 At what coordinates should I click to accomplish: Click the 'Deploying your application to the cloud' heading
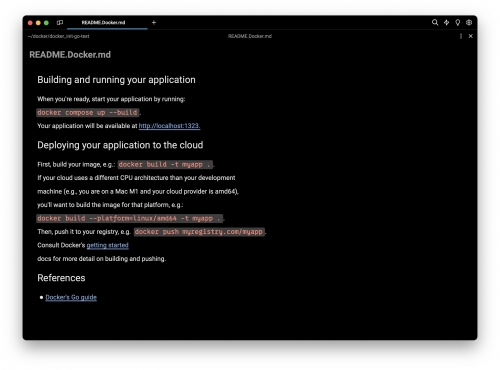click(120, 145)
